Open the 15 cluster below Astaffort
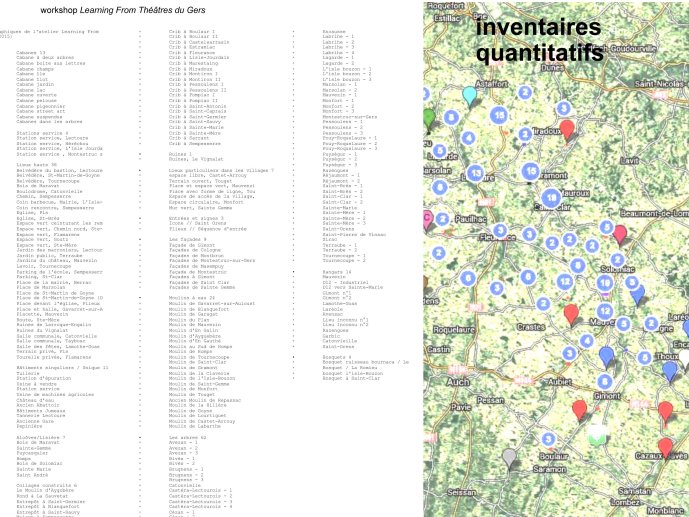Image resolution: width=689 pixels, height=517 pixels. pos(499,116)
